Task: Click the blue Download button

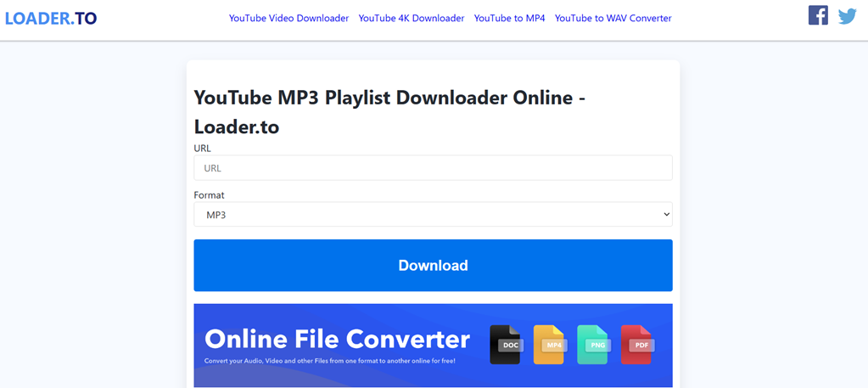Action: click(433, 266)
